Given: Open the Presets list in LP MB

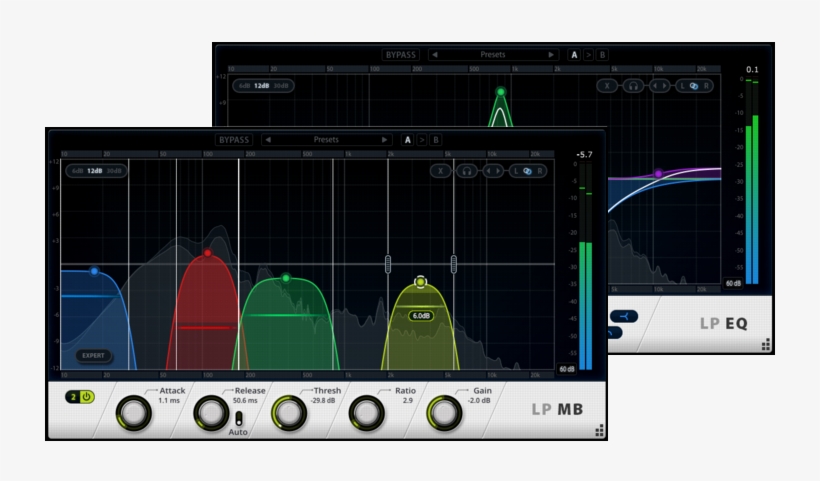Looking at the screenshot, I should pos(326,140).
